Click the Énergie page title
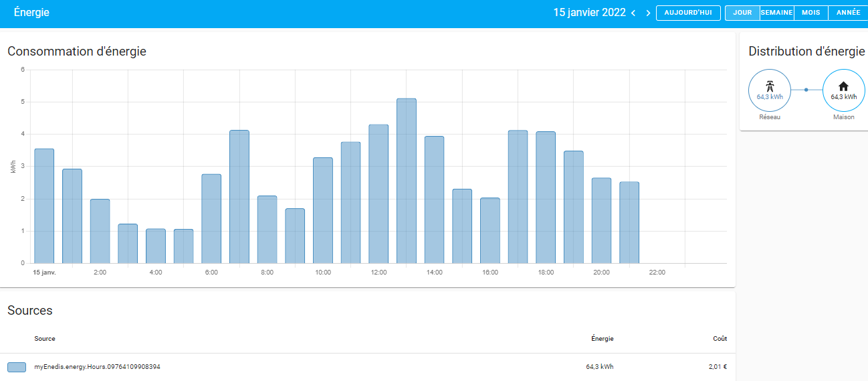 pos(31,13)
